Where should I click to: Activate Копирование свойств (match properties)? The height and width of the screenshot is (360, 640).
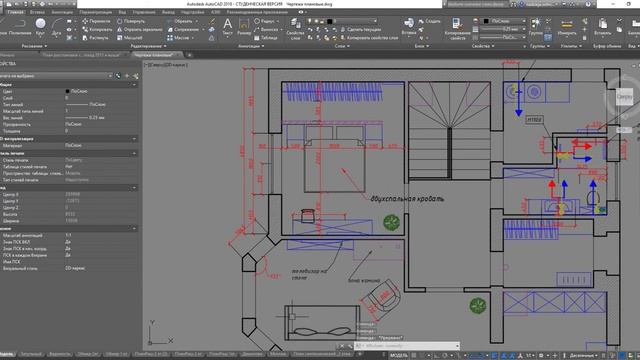click(457, 29)
